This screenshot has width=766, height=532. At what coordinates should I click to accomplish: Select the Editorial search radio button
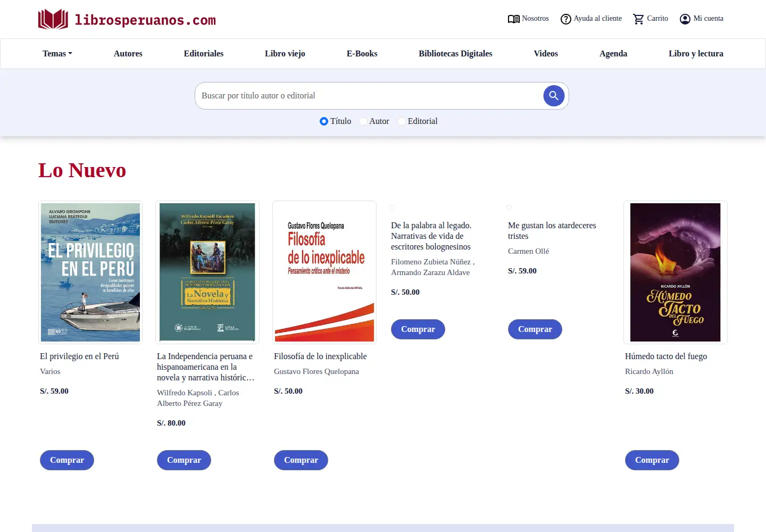(402, 121)
